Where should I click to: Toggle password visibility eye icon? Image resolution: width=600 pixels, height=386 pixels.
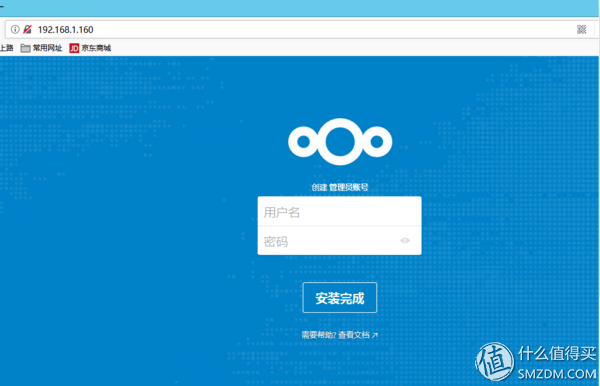pyautogui.click(x=405, y=241)
